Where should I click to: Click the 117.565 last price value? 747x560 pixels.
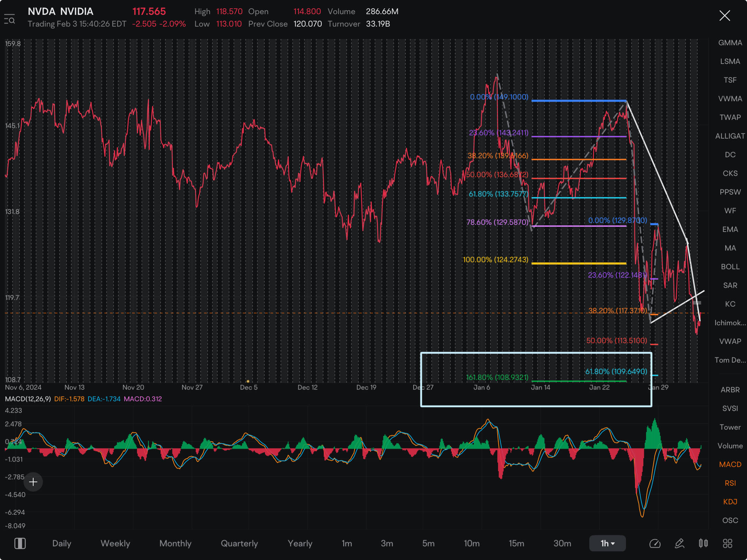[149, 11]
